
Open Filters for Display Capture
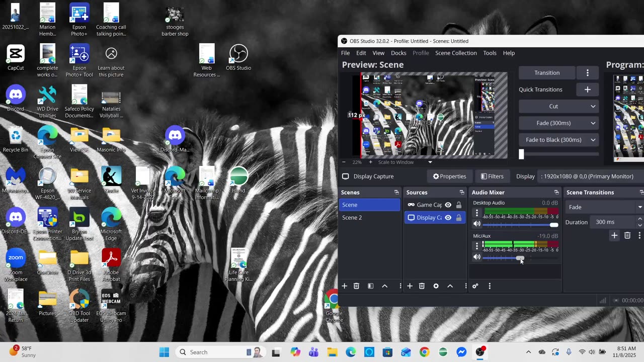(x=492, y=176)
